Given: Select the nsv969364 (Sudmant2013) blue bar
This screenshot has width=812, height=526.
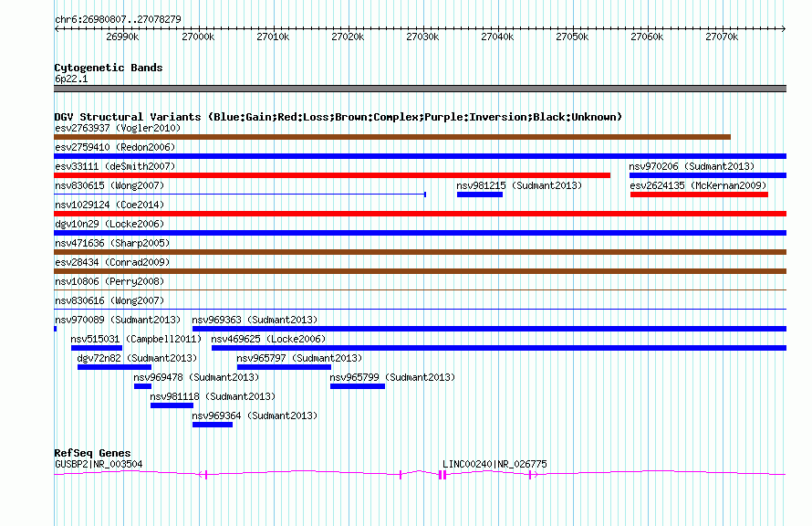Looking at the screenshot, I should pyautogui.click(x=213, y=425).
